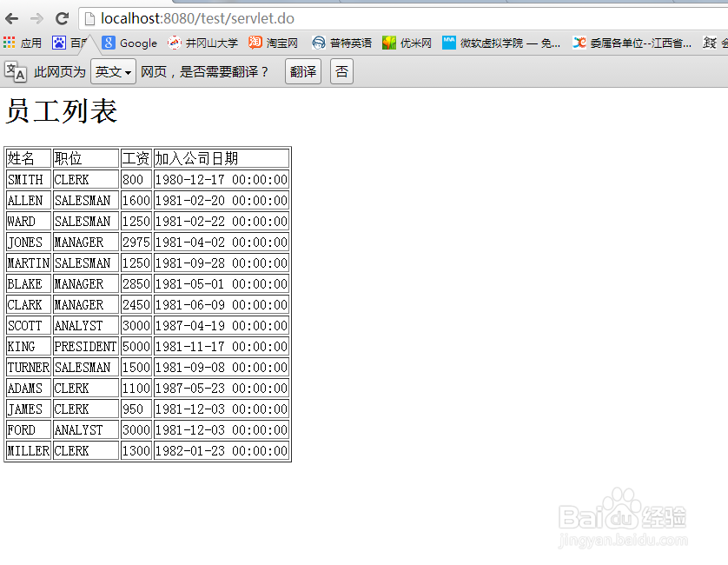This screenshot has width=728, height=565.
Task: Open the 英文 language dropdown
Action: pyautogui.click(x=112, y=71)
